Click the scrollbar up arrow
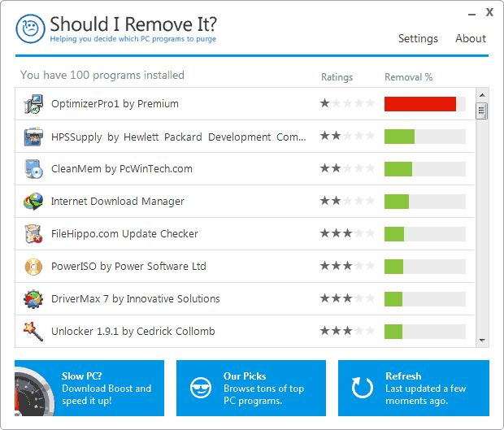Image resolution: width=504 pixels, height=430 pixels. (482, 95)
